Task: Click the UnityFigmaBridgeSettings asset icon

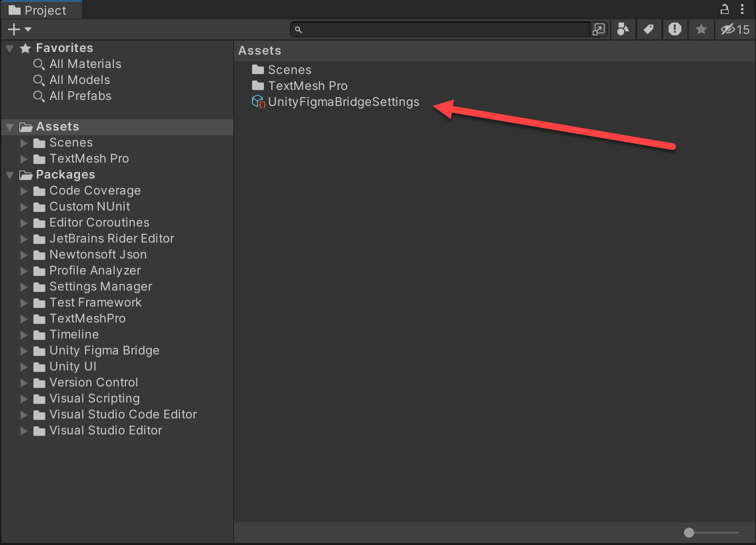Action: pyautogui.click(x=259, y=102)
